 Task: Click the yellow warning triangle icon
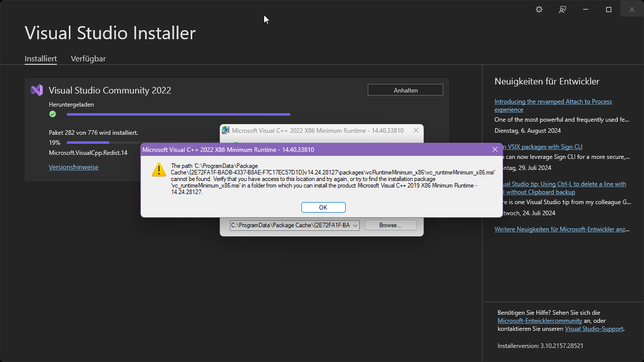tap(159, 169)
